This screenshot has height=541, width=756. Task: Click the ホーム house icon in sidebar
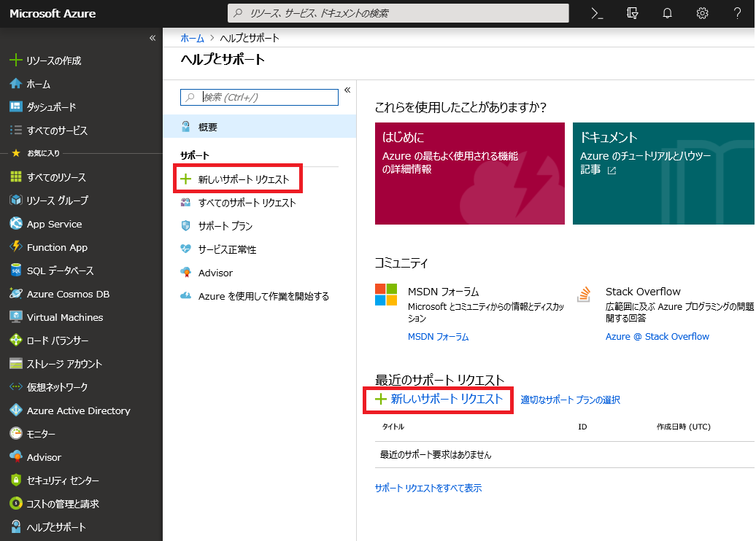pos(16,84)
